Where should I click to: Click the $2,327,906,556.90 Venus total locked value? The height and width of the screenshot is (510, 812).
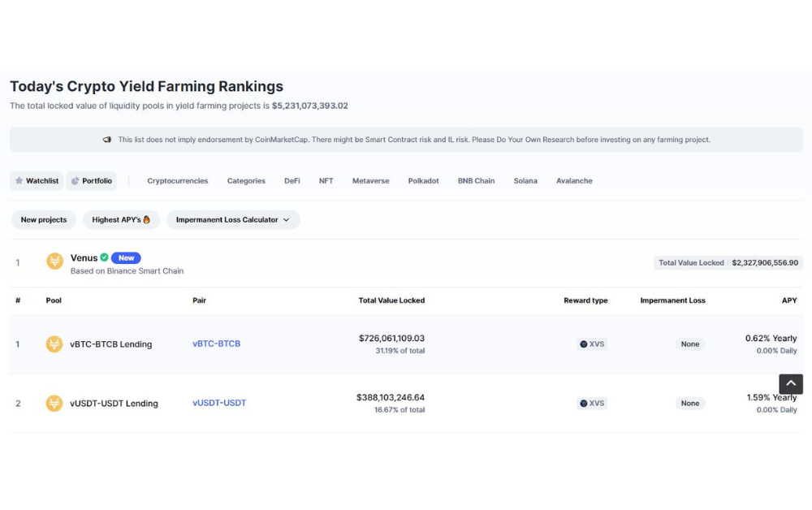click(x=765, y=262)
